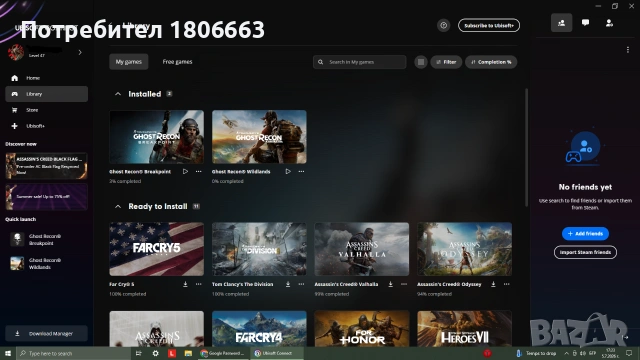Download Far Cry 5
Screen dimensions: 640x360
185,284
